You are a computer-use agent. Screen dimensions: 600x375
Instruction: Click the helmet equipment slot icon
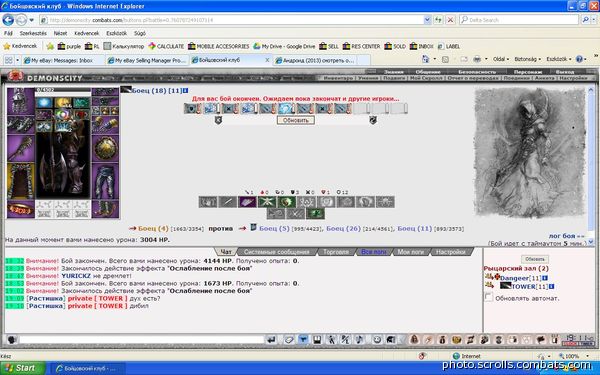point(21,101)
